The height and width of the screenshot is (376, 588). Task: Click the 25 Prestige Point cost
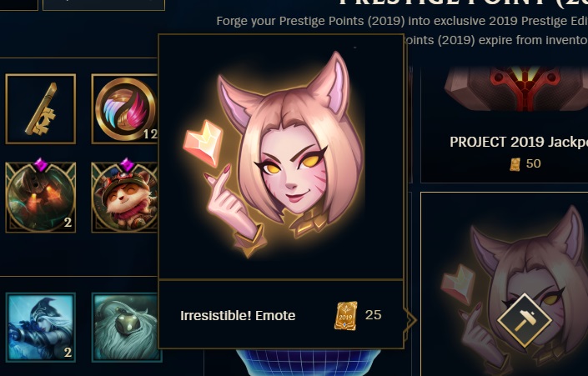(373, 315)
